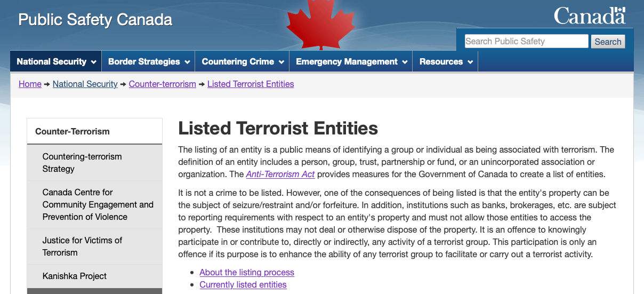Open Kanishka Project sidebar item
The height and width of the screenshot is (294, 644).
94,276
